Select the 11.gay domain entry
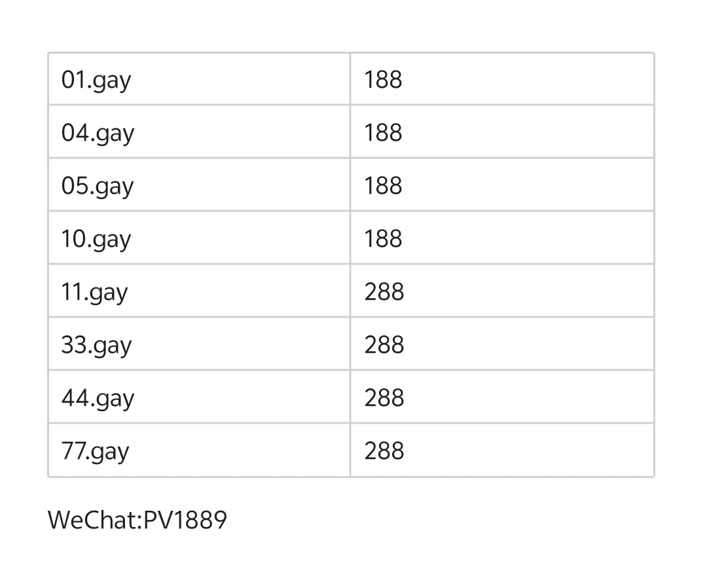The image size is (707, 588). tap(94, 293)
